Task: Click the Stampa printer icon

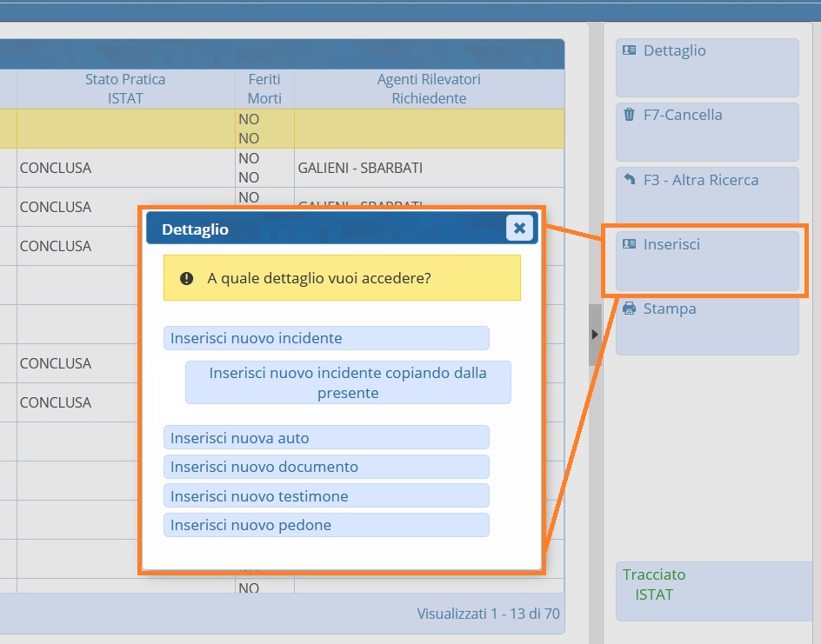Action: pos(630,309)
